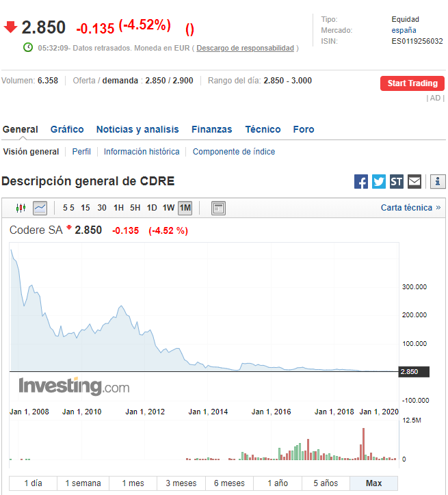Choose the 1D chart interval
The height and width of the screenshot is (495, 448).
tap(152, 208)
